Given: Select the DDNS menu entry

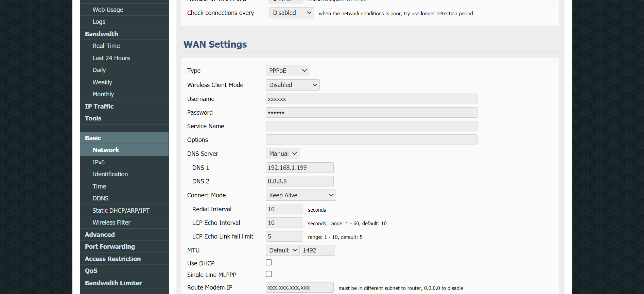Looking at the screenshot, I should click(101, 198).
